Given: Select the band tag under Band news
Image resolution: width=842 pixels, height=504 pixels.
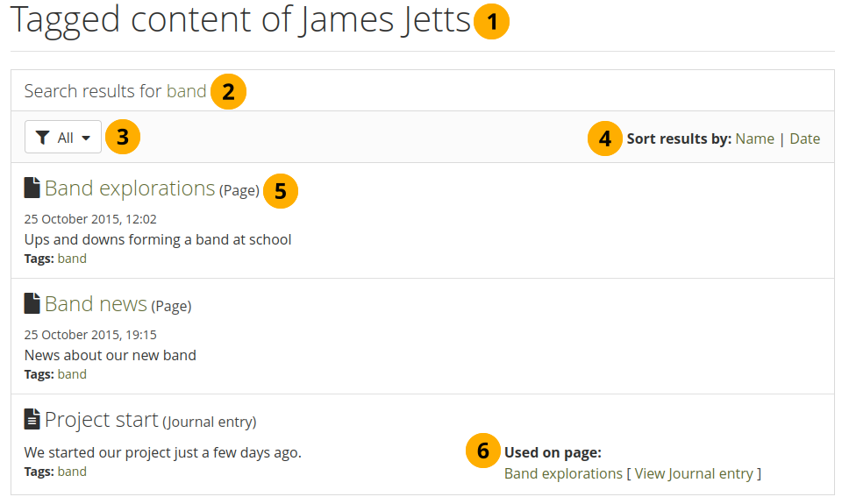Looking at the screenshot, I should (x=72, y=374).
